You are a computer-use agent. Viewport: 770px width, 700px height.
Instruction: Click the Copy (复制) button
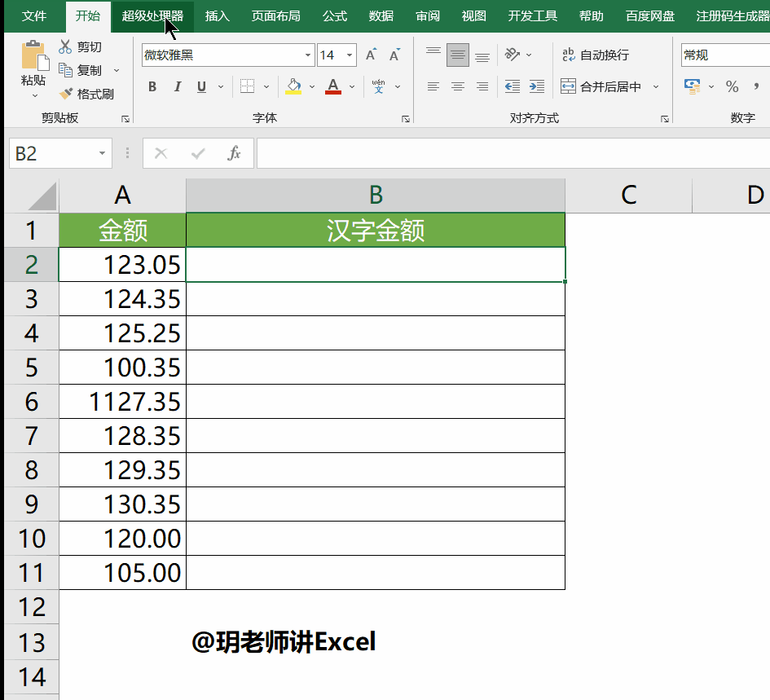pyautogui.click(x=80, y=70)
